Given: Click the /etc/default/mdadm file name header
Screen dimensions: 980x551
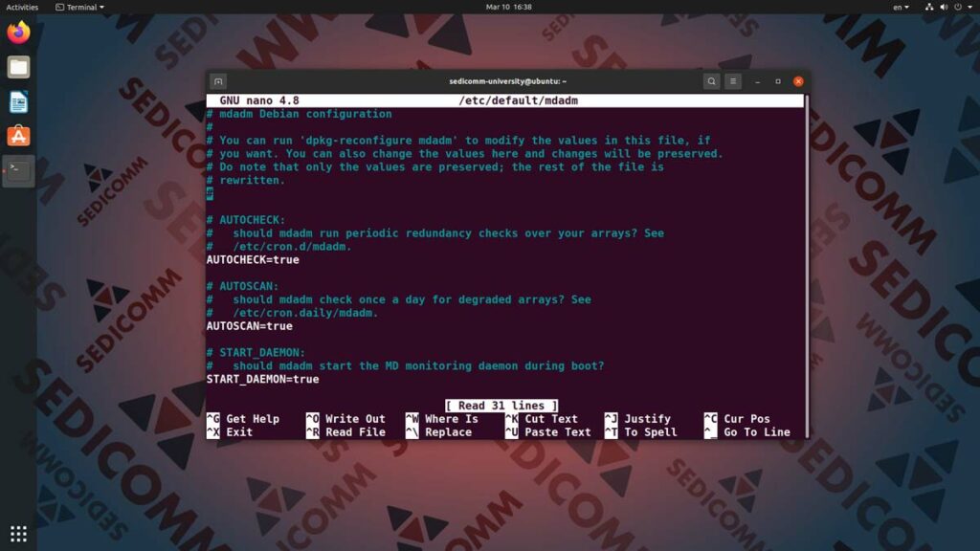Looking at the screenshot, I should tap(518, 100).
